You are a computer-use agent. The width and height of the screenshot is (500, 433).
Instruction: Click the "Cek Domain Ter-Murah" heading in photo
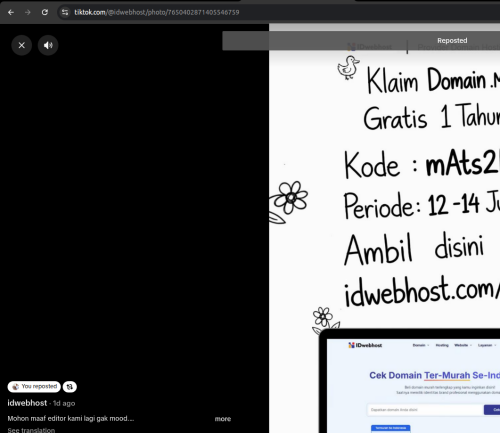coord(420,375)
